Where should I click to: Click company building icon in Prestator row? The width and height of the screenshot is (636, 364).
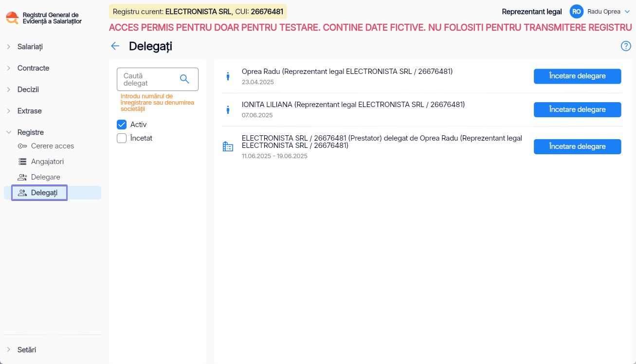[228, 146]
